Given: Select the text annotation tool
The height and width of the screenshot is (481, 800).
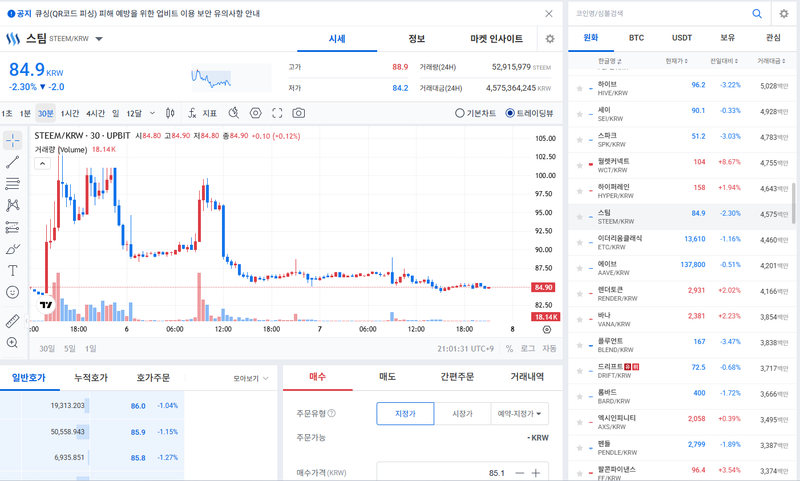Looking at the screenshot, I should point(12,270).
